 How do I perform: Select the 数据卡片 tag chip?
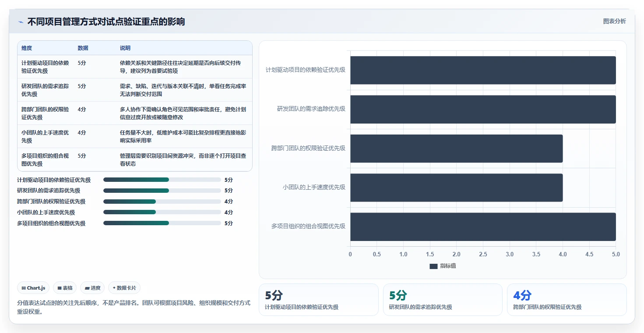pyautogui.click(x=124, y=288)
